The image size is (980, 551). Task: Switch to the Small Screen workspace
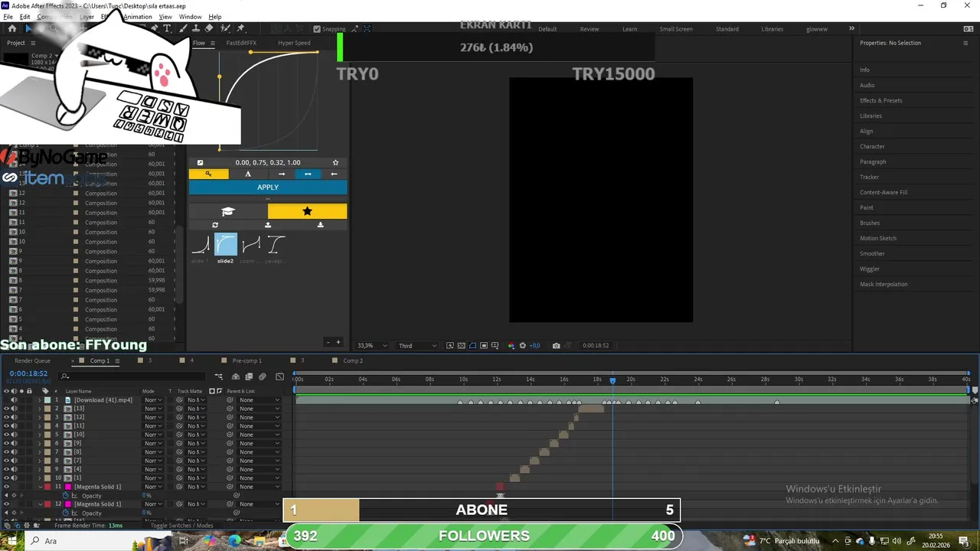pos(676,29)
